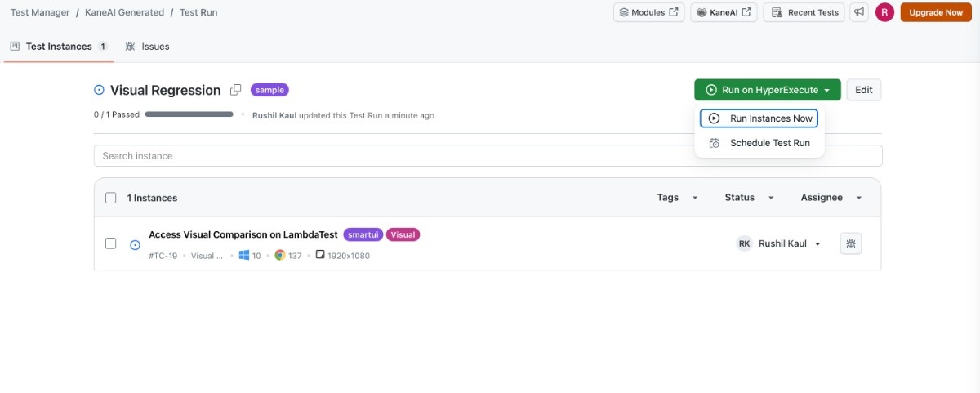980x393 pixels.
Task: Focus the Search instance field
Action: 488,156
